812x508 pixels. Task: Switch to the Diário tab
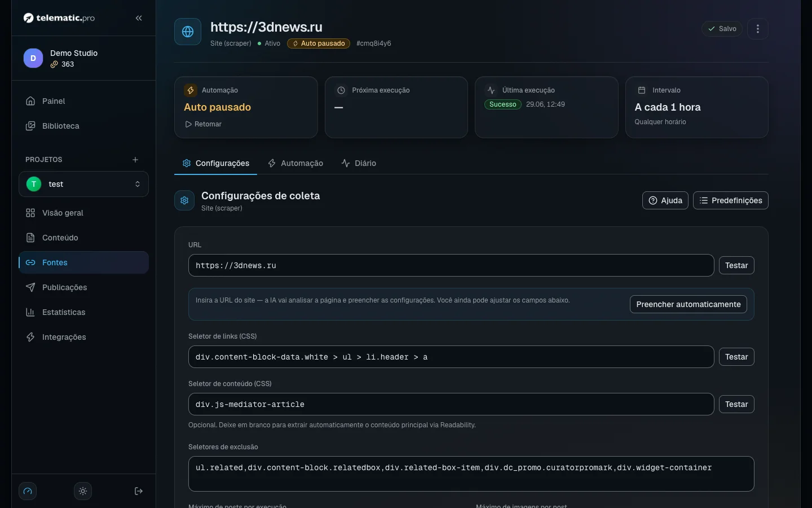point(359,163)
